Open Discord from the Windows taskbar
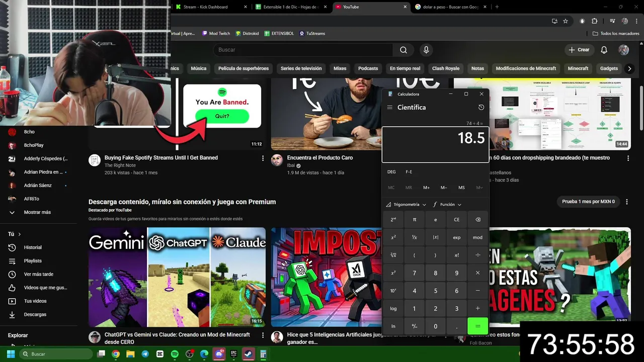Screen dimensions: 644x362 [x=219, y=354]
